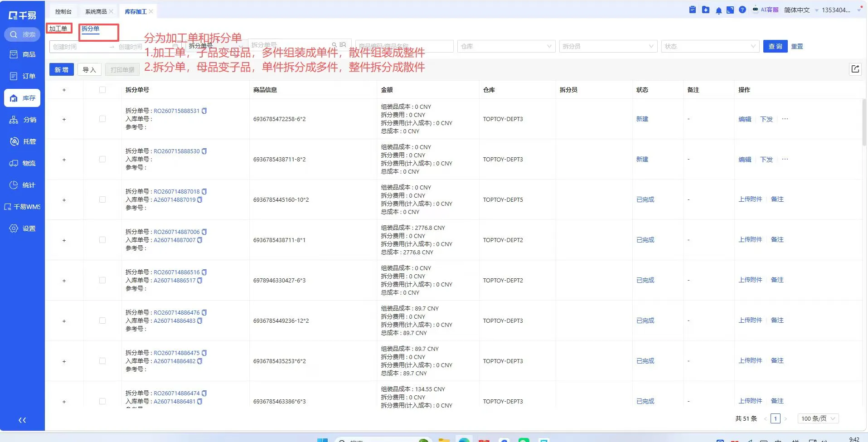Open the account menu 1353404...
The width and height of the screenshot is (868, 442).
click(x=836, y=10)
